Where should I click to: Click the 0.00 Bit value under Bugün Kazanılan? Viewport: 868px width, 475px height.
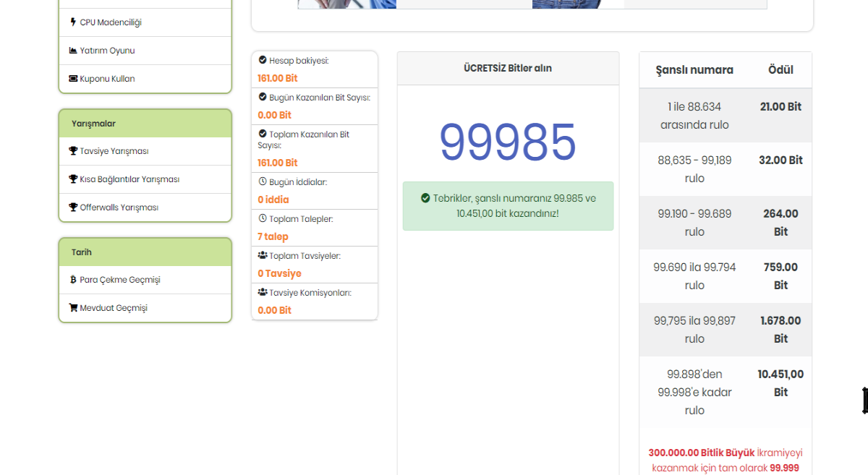[274, 115]
